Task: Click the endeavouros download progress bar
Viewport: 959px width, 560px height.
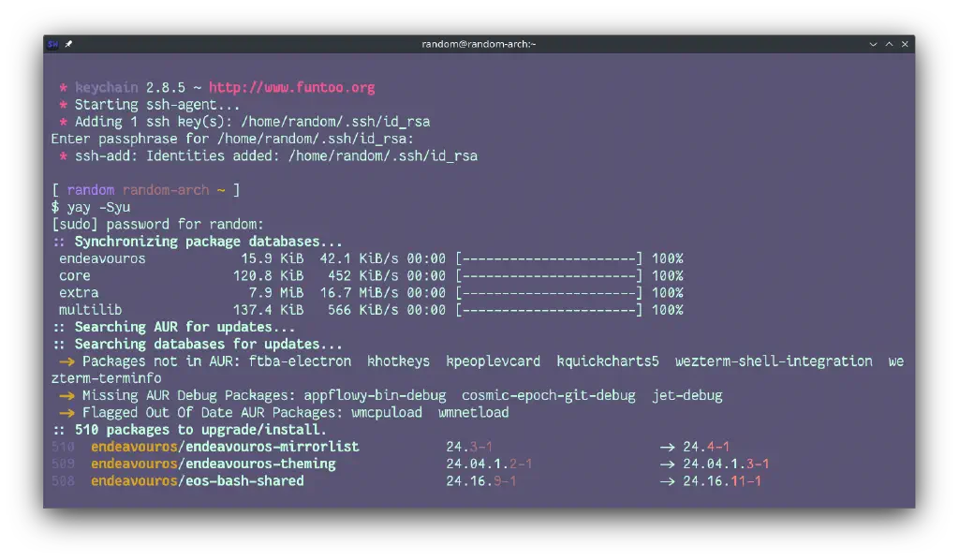Action: pyautogui.click(x=549, y=258)
